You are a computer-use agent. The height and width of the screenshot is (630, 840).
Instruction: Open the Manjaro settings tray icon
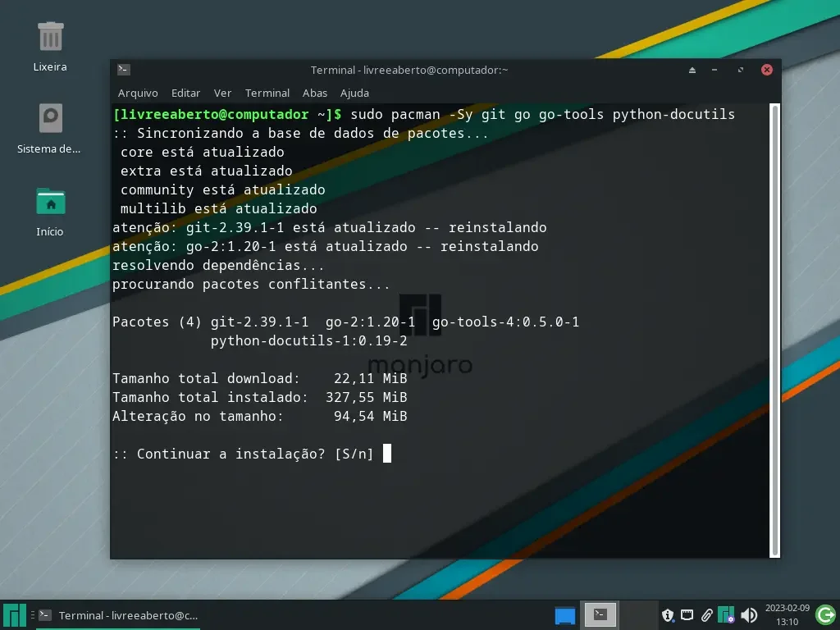click(x=726, y=615)
